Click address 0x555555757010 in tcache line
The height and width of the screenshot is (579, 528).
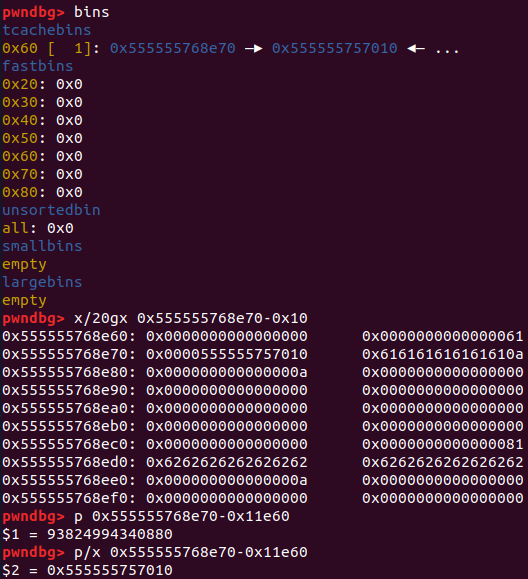335,48
